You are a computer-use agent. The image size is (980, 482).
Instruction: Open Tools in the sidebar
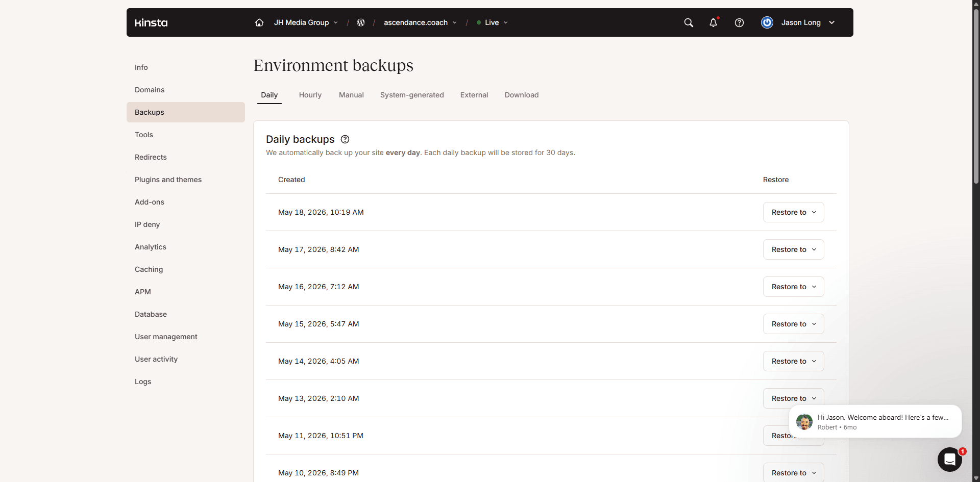click(186, 135)
